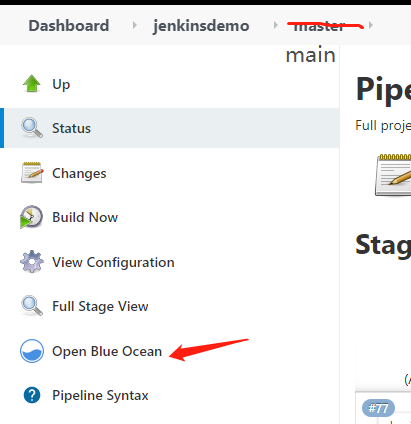Expand the chevron after jenkinsdemo breadcrumb
Viewport: 411px width, 424px height.
(275, 25)
